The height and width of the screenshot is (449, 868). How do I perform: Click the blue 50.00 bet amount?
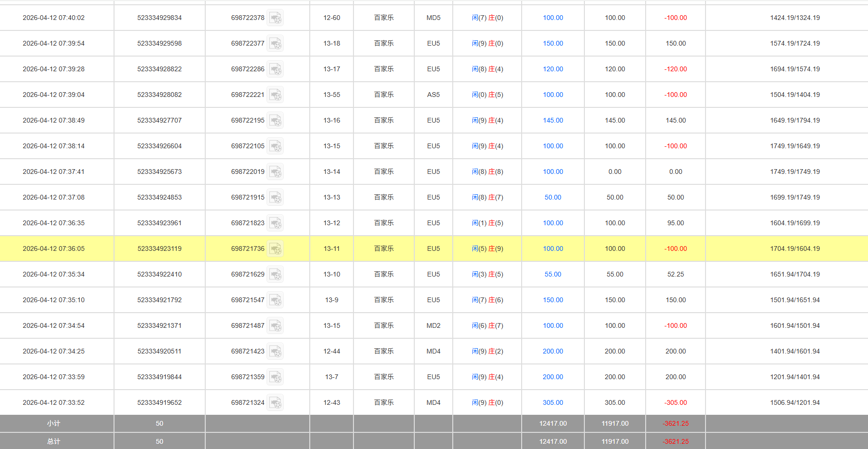pyautogui.click(x=553, y=197)
